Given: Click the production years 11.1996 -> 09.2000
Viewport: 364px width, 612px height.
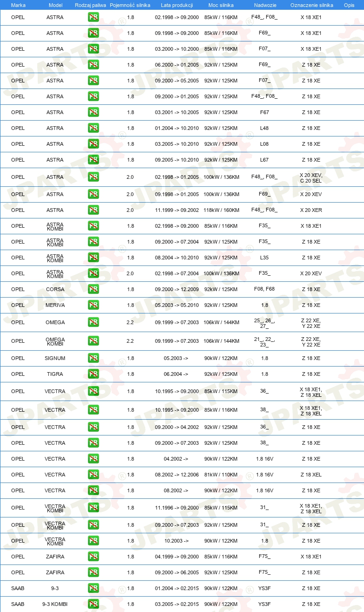Looking at the screenshot, I should pos(177,508).
